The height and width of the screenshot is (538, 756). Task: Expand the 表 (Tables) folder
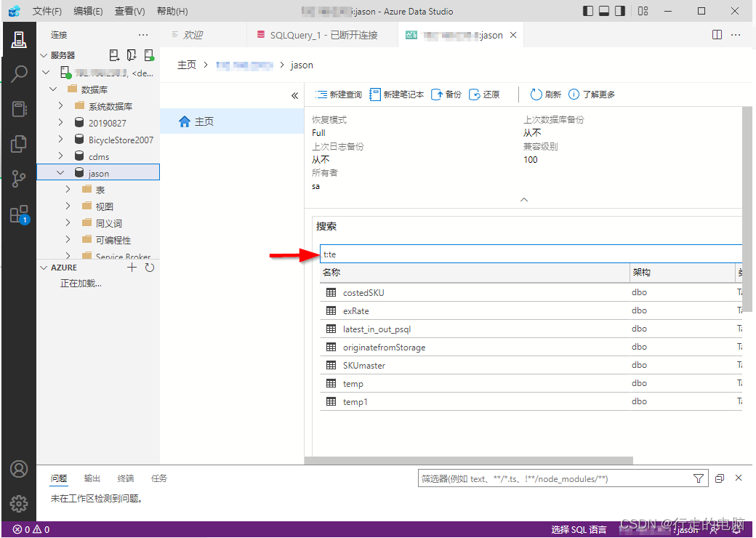point(68,189)
